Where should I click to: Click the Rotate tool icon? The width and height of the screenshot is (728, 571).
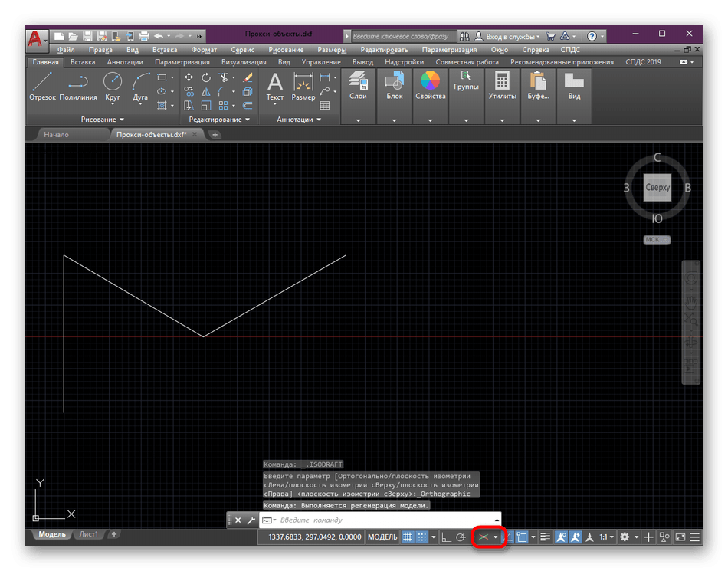click(x=205, y=77)
